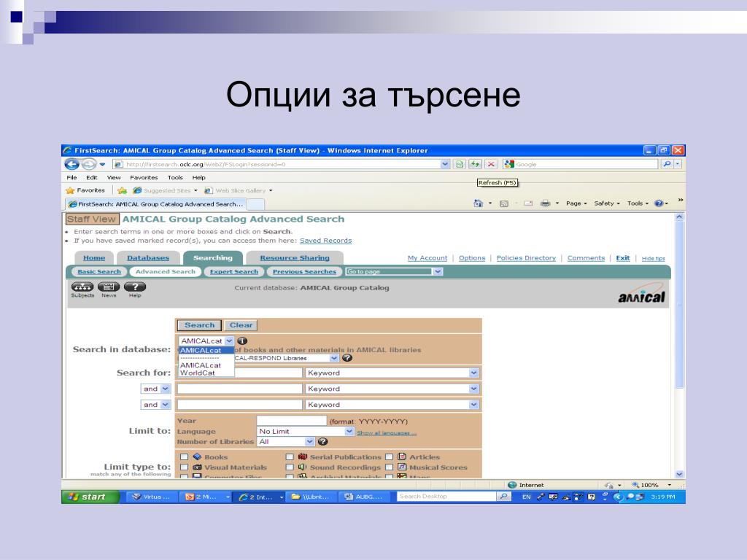Check the Books checkbox
The height and width of the screenshot is (560, 747).
[184, 457]
